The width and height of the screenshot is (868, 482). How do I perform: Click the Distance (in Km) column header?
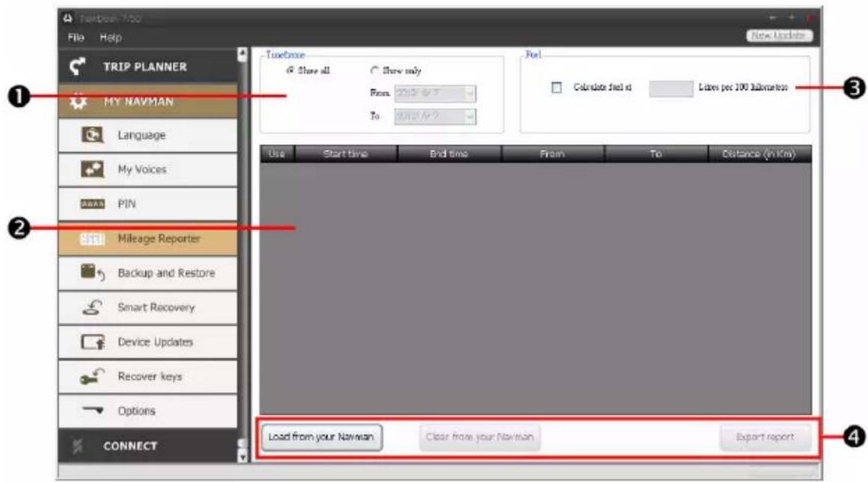pos(759,154)
